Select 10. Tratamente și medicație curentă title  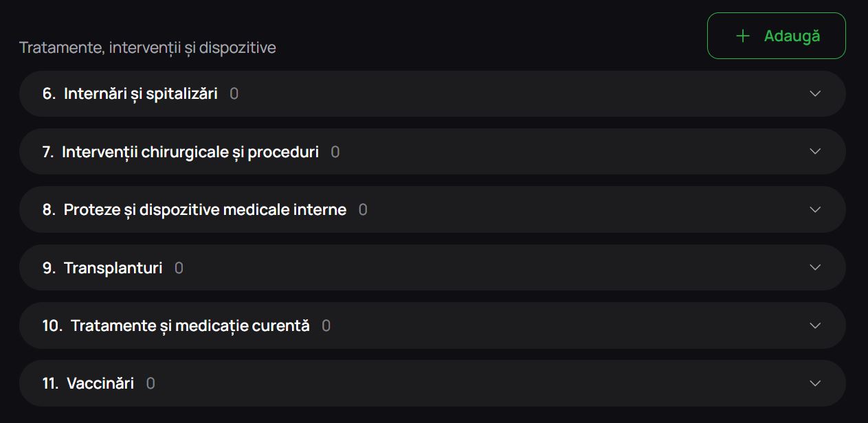coord(176,325)
